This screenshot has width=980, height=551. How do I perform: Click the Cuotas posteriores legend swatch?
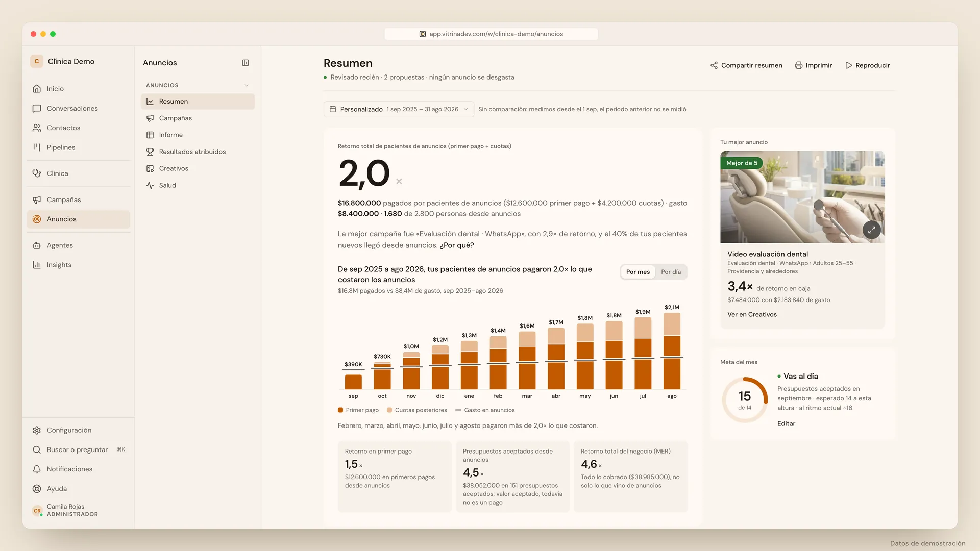click(389, 410)
